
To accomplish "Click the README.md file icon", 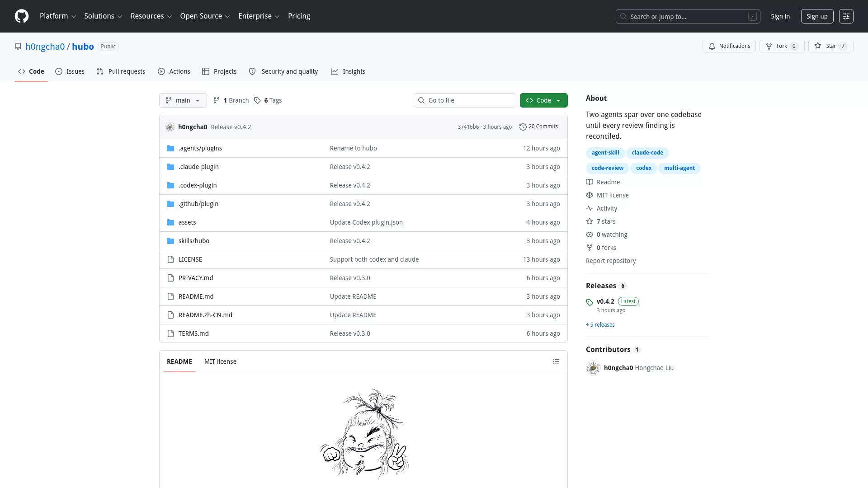I will tap(170, 296).
